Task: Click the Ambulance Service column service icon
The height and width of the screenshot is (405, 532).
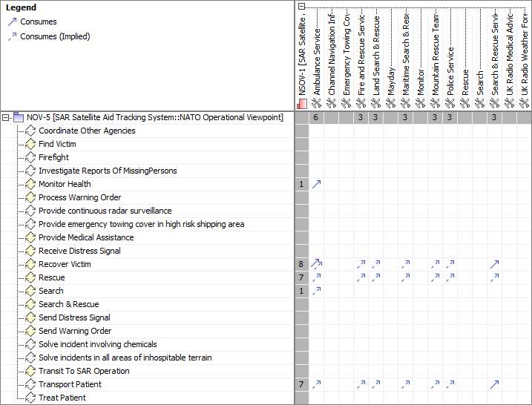Action: pos(316,103)
